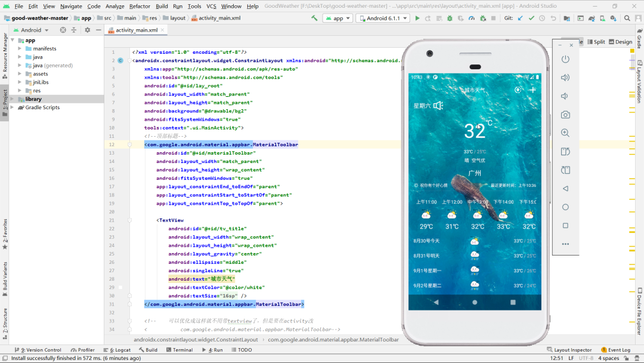Fold the TextView tag at line 21
Screen dimensions: 644x363
pos(129,220)
